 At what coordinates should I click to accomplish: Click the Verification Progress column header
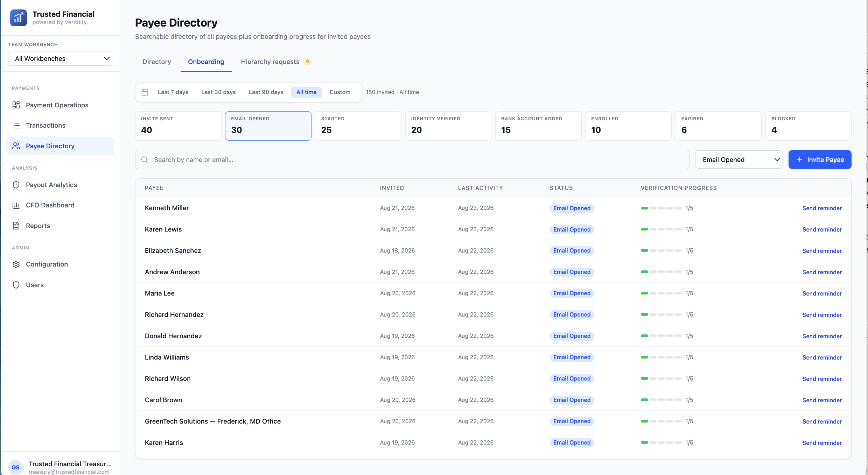[679, 188]
